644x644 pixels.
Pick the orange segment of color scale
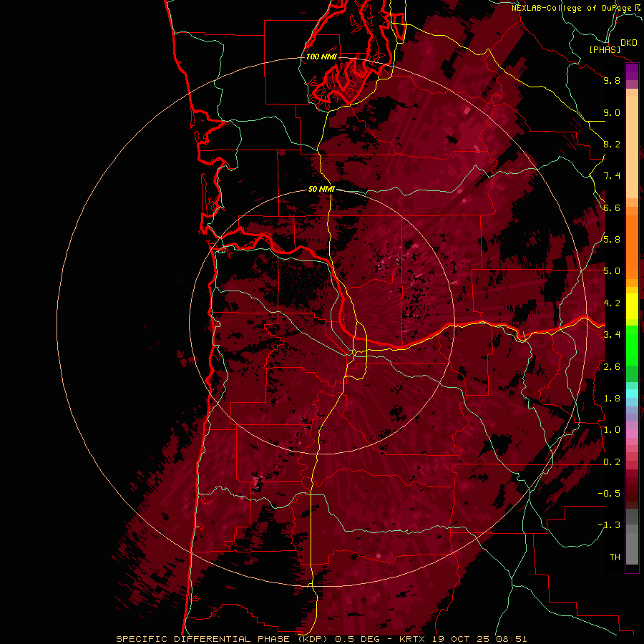click(x=632, y=246)
